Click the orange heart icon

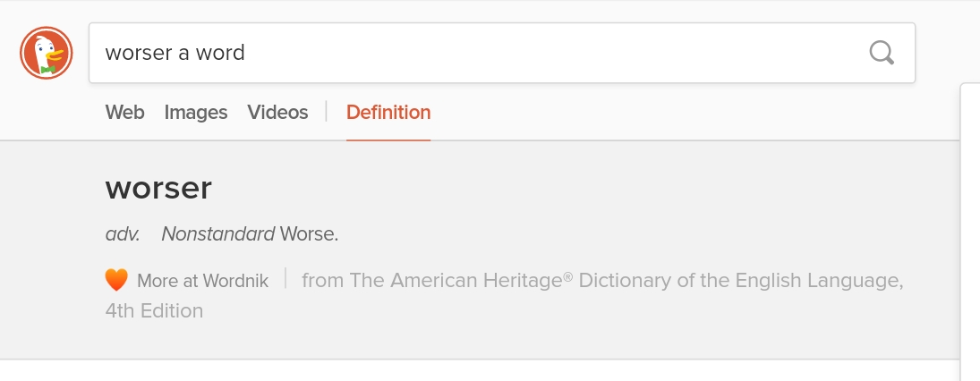coord(116,280)
